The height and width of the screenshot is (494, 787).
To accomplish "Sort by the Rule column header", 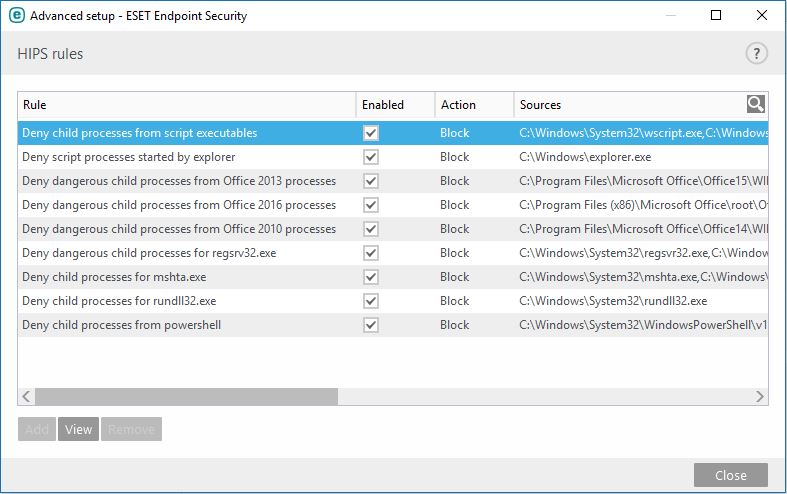I will point(186,105).
